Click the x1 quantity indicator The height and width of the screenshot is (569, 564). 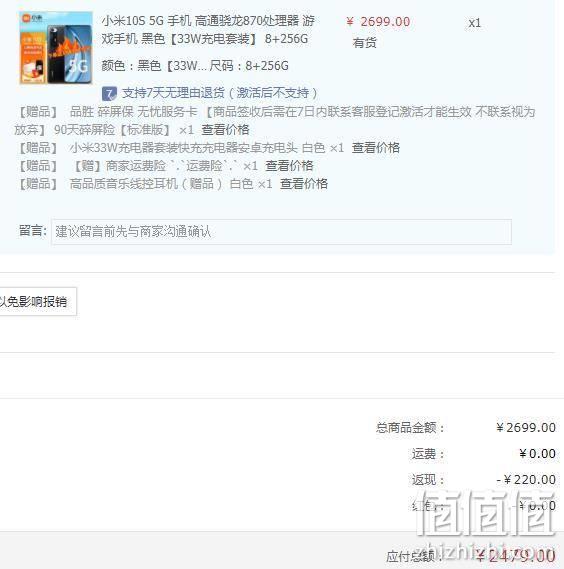pos(474,23)
